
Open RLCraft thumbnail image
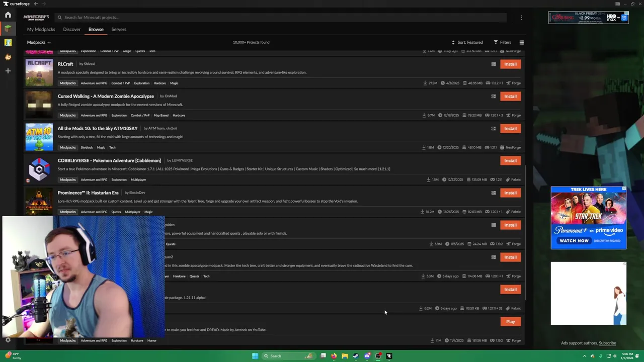pos(39,72)
